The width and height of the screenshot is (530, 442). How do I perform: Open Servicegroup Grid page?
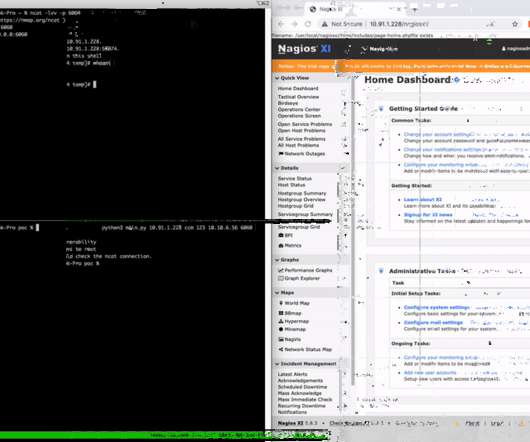299,227
